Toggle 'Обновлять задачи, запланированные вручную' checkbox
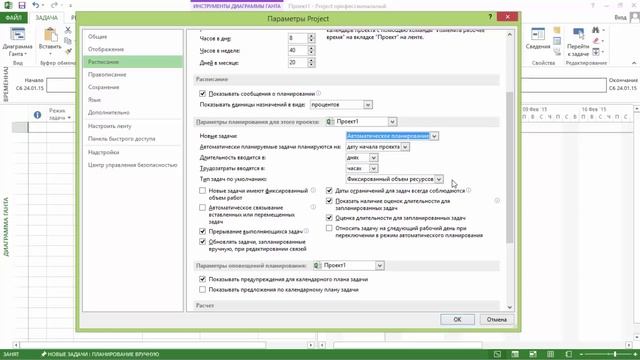The width and height of the screenshot is (640, 360). pos(202,242)
